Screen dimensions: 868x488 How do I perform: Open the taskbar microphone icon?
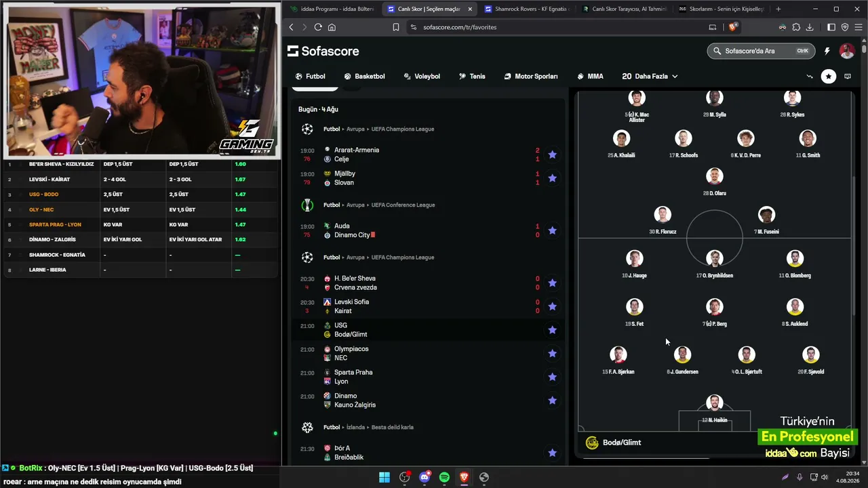pos(800,477)
